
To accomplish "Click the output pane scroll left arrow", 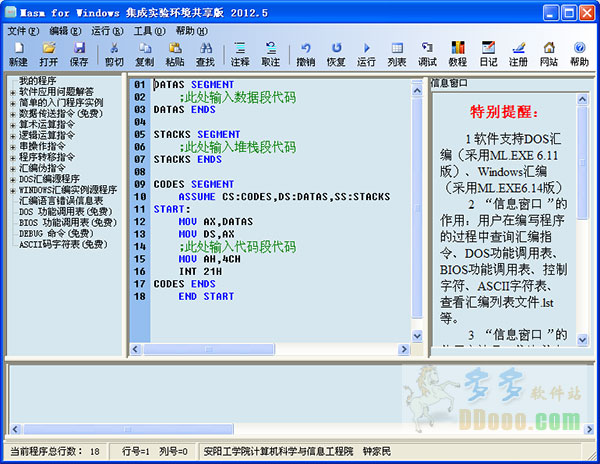I will click(x=15, y=429).
